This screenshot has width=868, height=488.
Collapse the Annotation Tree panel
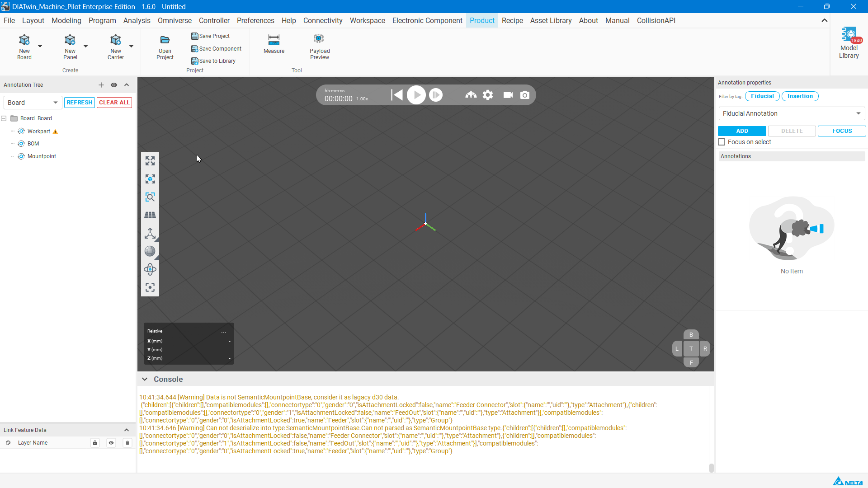[x=127, y=85]
